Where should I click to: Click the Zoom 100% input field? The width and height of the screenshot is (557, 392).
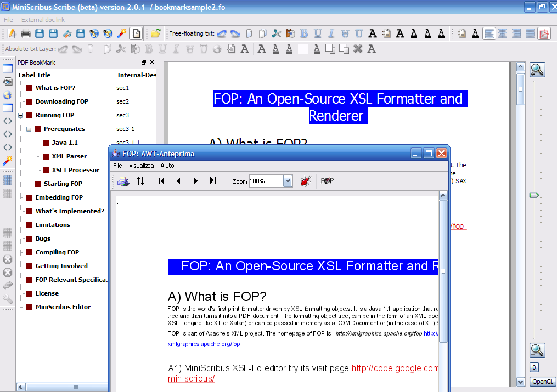tap(266, 181)
